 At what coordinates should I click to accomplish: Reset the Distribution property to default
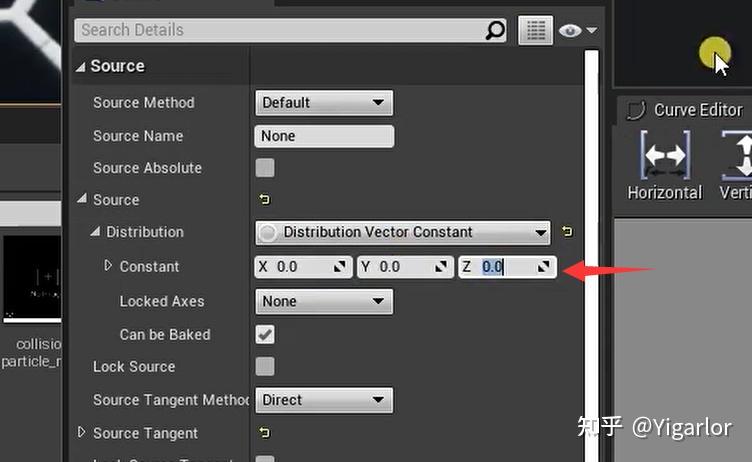(x=567, y=232)
